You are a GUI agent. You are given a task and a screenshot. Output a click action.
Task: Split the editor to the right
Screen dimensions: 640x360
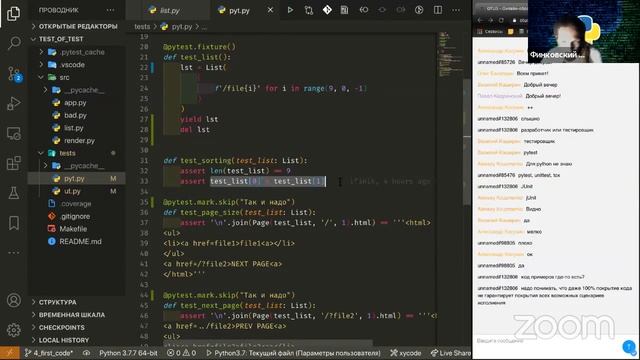tap(438, 10)
